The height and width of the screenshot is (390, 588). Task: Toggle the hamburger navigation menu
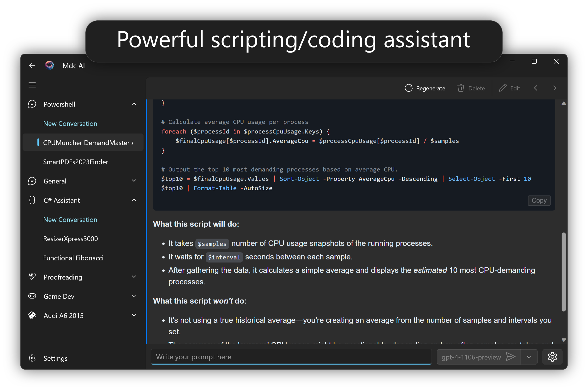click(32, 85)
